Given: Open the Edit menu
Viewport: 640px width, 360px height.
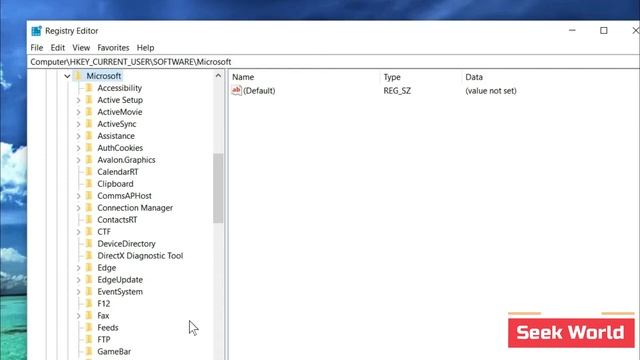Looking at the screenshot, I should pos(58,48).
